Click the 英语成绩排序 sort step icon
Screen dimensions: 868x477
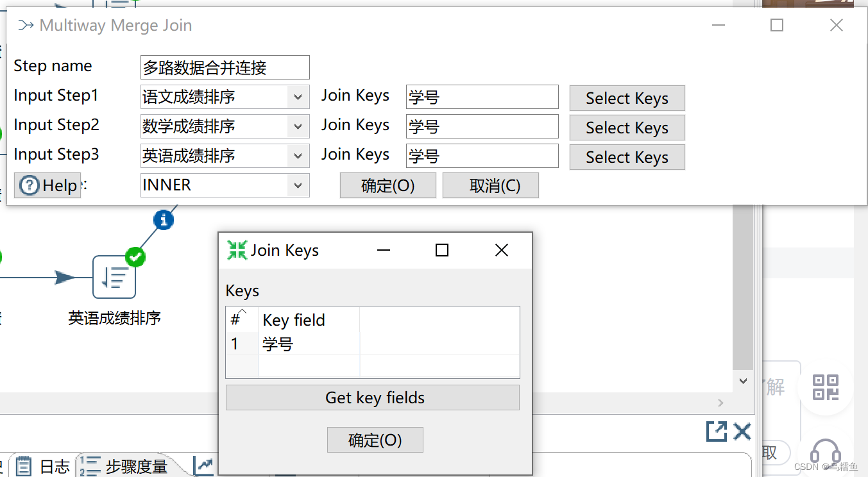coord(114,277)
